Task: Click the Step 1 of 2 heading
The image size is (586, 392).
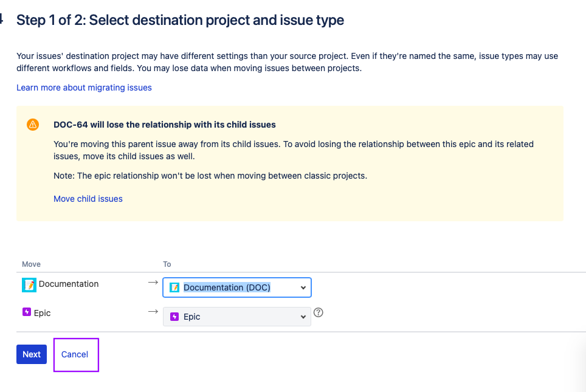Action: [180, 20]
